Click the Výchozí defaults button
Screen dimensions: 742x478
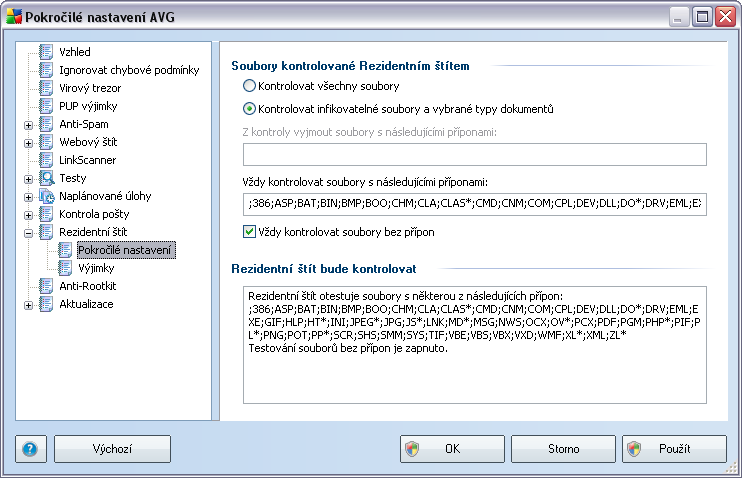tap(112, 449)
